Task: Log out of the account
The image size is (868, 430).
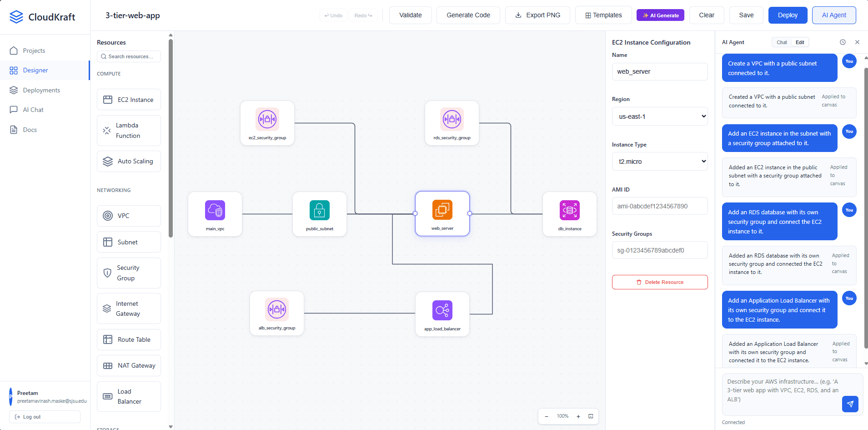Action: point(45,417)
